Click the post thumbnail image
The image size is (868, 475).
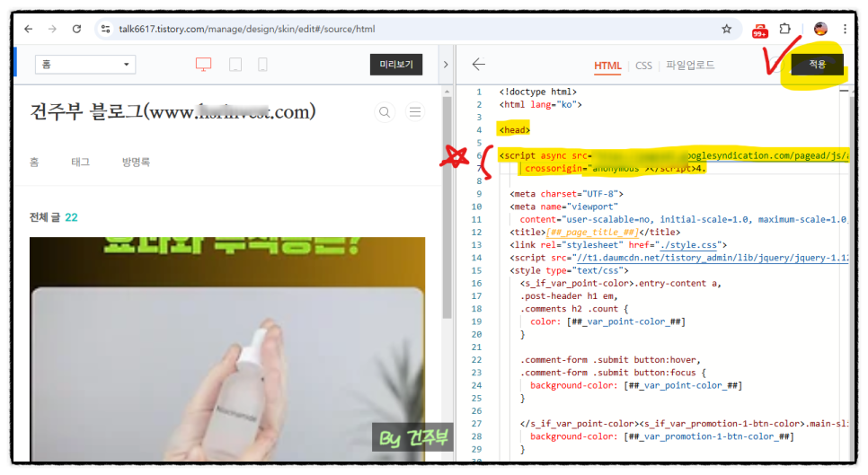coord(227,348)
